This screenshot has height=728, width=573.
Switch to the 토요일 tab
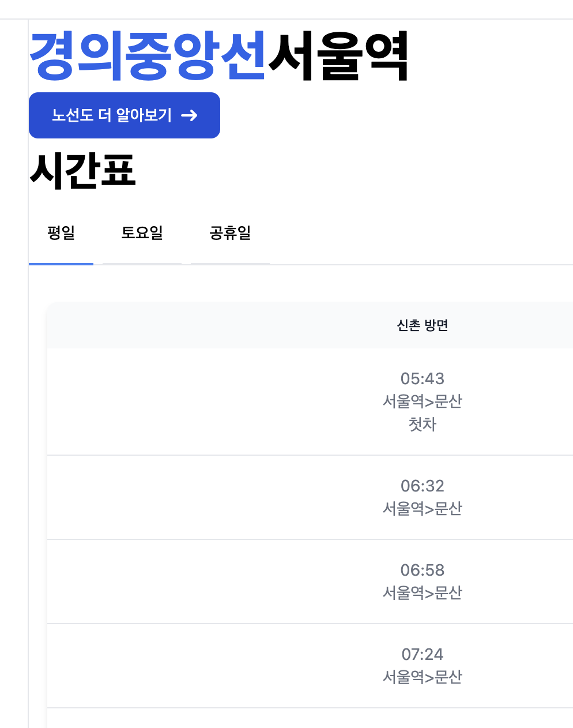pyautogui.click(x=142, y=233)
